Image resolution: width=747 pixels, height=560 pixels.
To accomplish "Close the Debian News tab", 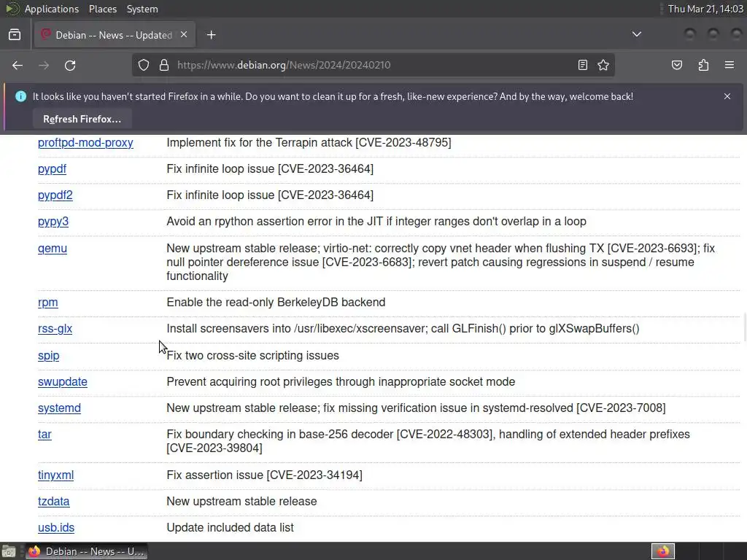I will 184,35.
